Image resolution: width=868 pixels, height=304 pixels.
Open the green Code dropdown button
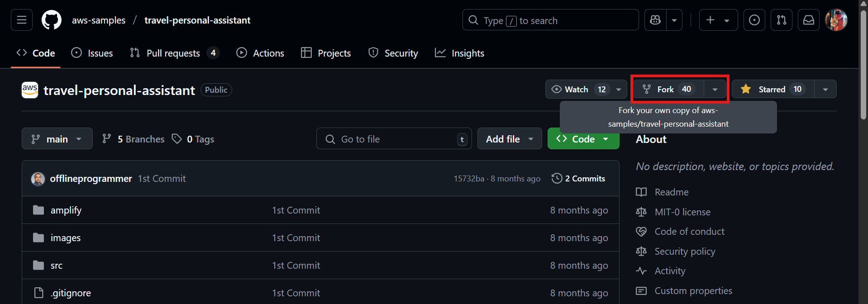pyautogui.click(x=583, y=138)
